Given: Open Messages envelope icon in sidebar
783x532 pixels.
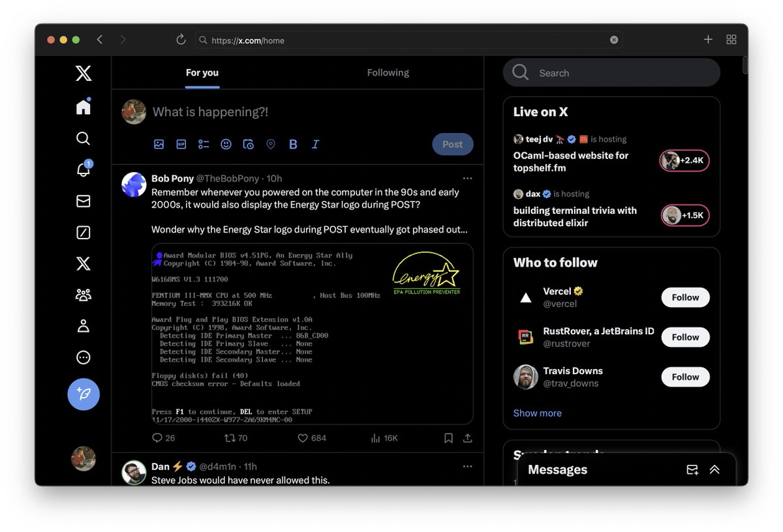Looking at the screenshot, I should click(x=84, y=201).
